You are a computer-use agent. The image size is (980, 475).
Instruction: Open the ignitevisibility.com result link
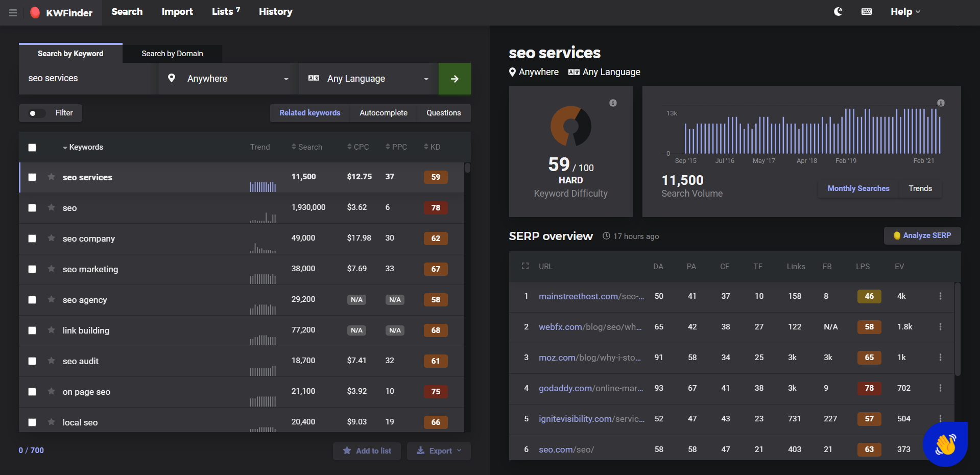point(591,419)
